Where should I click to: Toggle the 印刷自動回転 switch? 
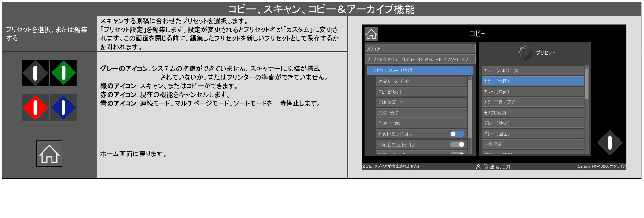pyautogui.click(x=457, y=144)
